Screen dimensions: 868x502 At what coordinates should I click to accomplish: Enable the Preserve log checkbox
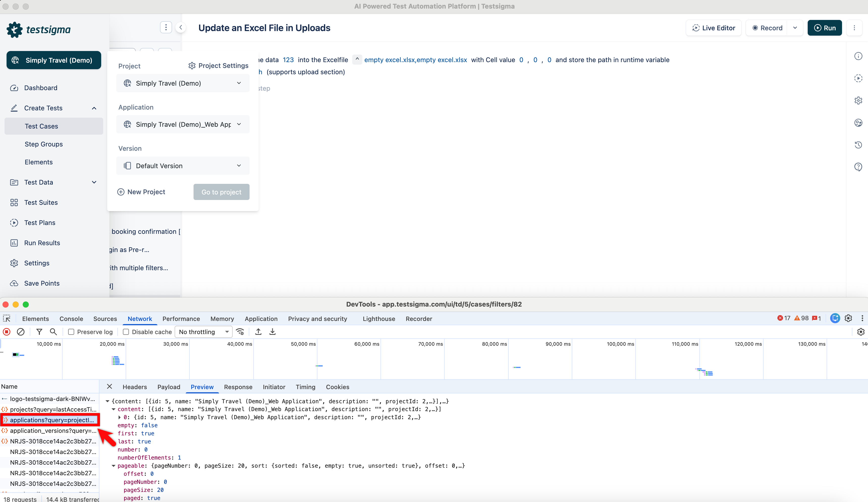coord(71,332)
